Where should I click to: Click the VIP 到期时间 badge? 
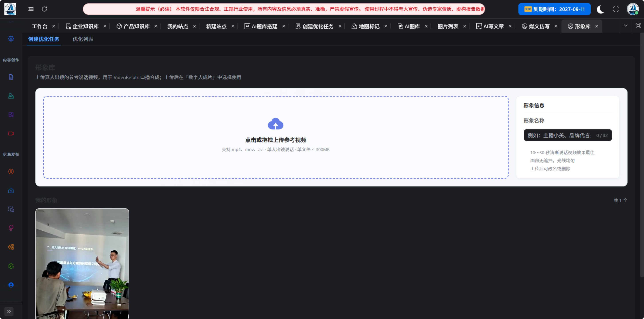click(554, 9)
